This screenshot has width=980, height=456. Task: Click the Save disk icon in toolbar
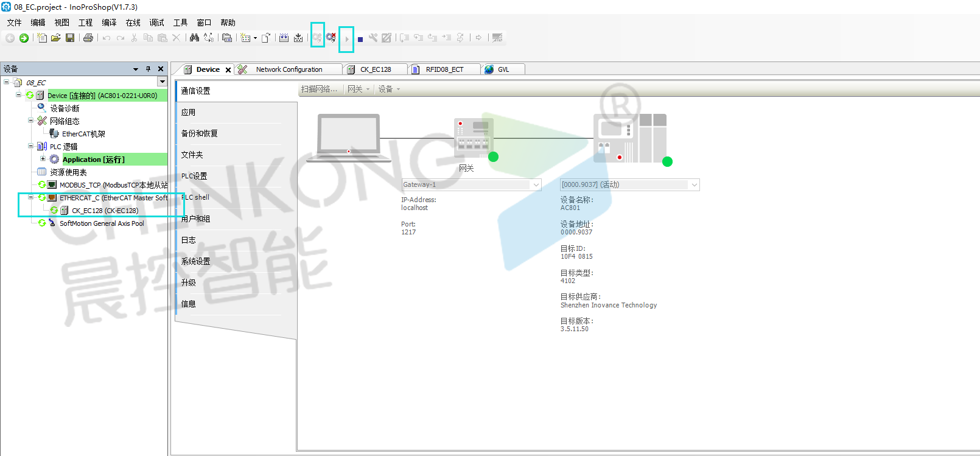[x=70, y=38]
